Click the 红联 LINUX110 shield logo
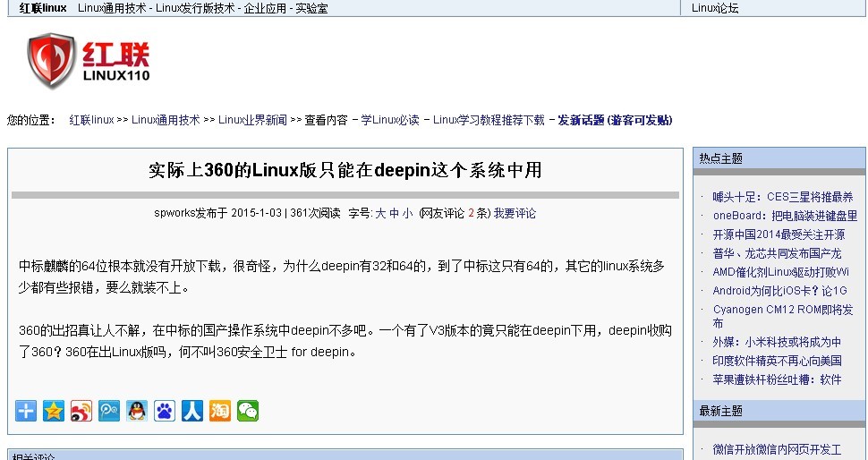The width and height of the screenshot is (868, 460). coord(89,61)
